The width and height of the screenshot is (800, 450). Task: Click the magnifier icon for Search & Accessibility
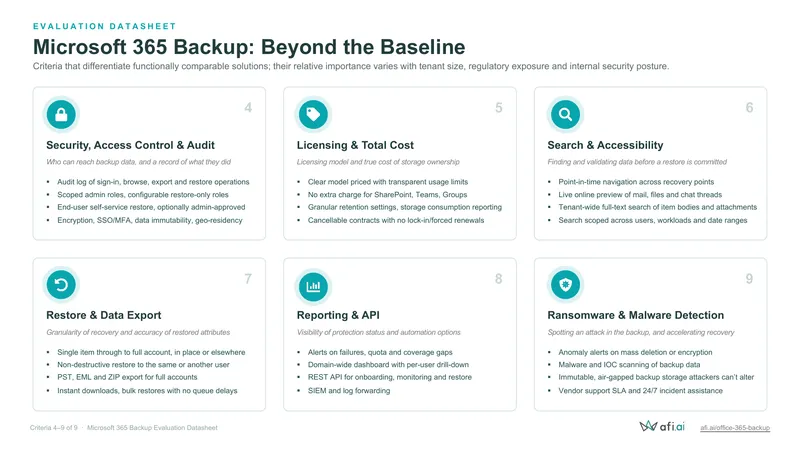point(565,114)
